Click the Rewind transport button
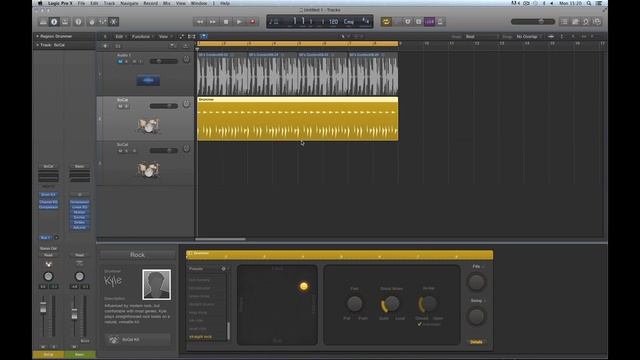The height and width of the screenshot is (360, 640). (200, 22)
